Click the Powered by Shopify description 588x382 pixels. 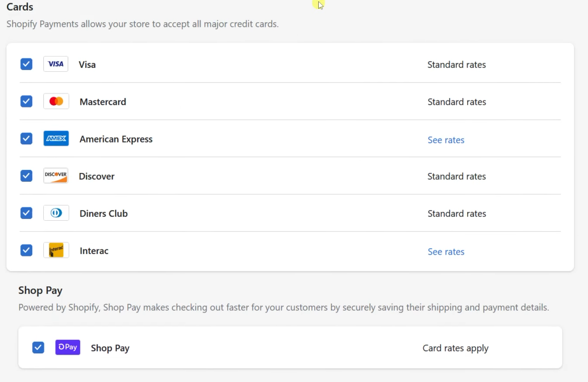click(x=284, y=308)
